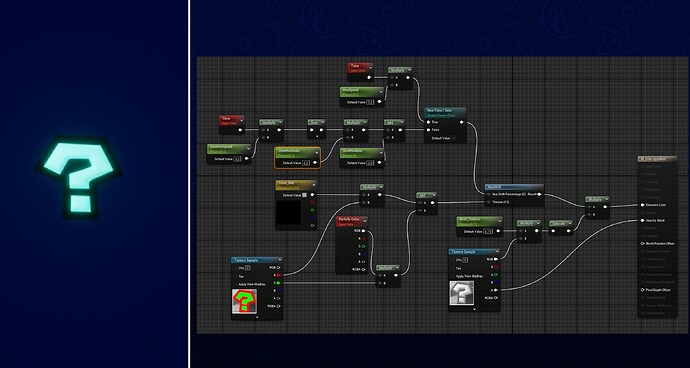Image resolution: width=690 pixels, height=368 pixels.
Task: Click the Pixel Depth Offset pin
Action: point(642,290)
